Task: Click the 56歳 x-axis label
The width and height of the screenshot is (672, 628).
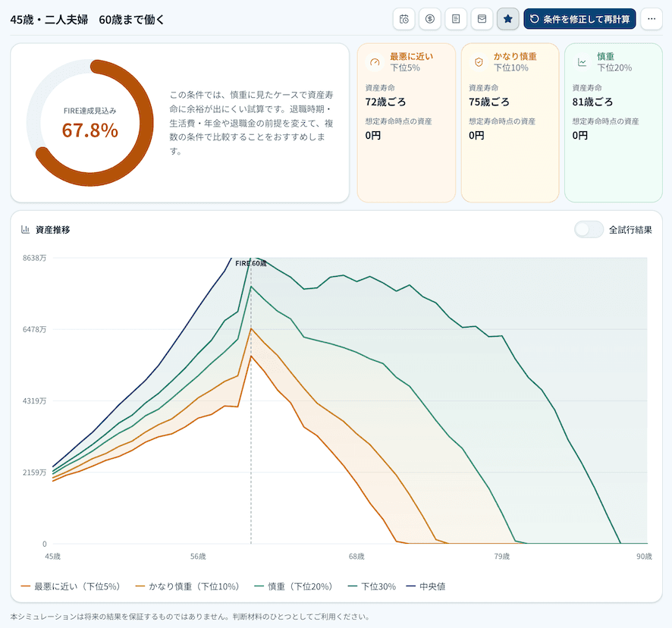Action: click(x=198, y=557)
